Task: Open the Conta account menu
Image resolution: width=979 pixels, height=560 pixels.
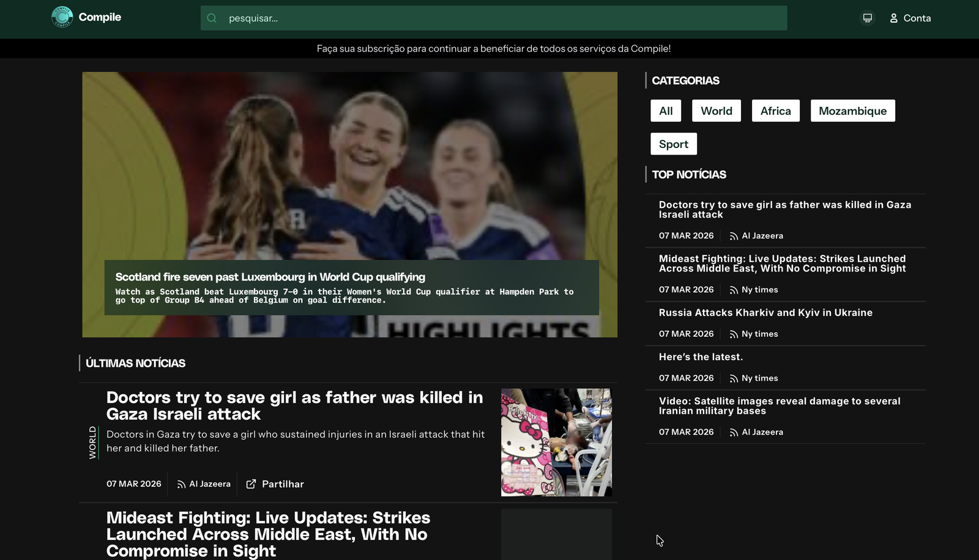Action: [910, 18]
